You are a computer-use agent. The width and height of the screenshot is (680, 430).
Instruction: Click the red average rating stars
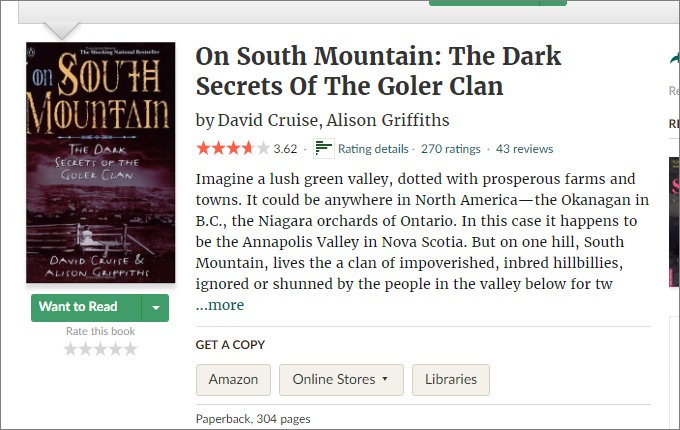tap(233, 148)
